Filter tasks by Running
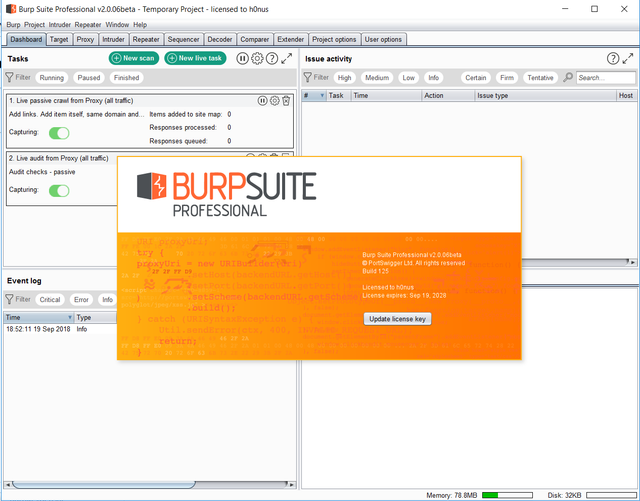The width and height of the screenshot is (640, 501). pyautogui.click(x=52, y=78)
